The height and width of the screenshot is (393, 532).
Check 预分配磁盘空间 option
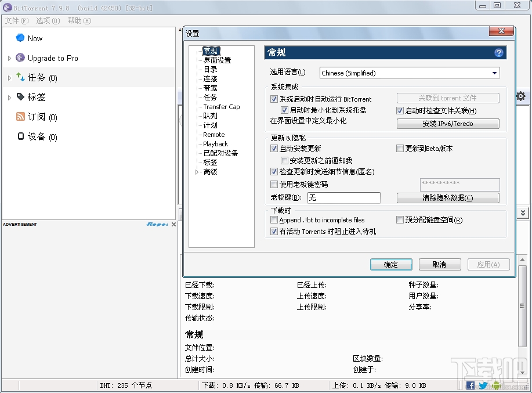[x=399, y=219]
